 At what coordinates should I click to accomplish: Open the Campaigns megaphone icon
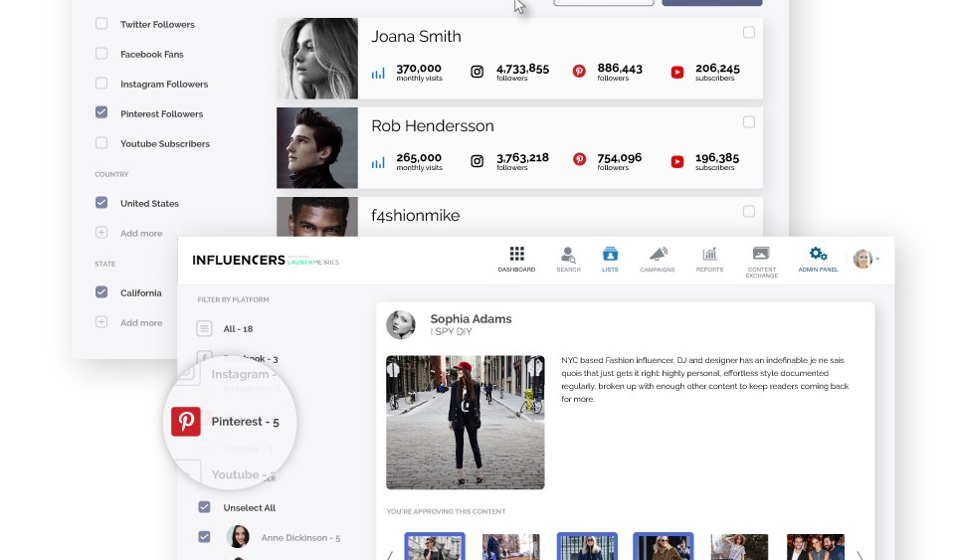[658, 254]
